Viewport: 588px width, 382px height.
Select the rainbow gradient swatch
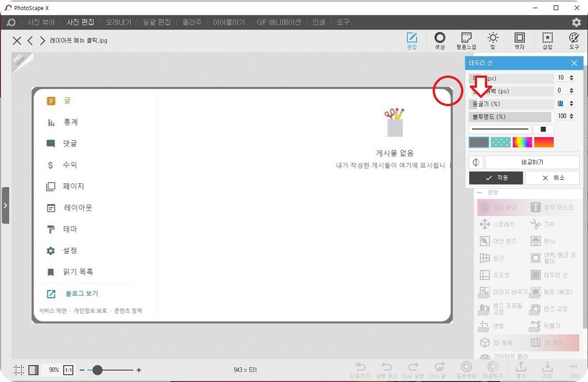[x=522, y=143]
